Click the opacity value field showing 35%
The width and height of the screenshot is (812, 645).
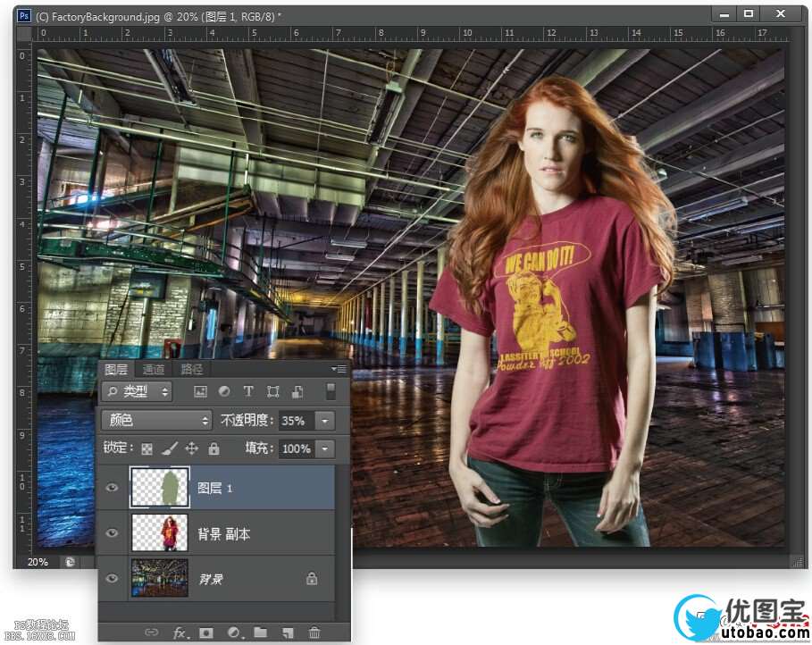click(x=297, y=421)
